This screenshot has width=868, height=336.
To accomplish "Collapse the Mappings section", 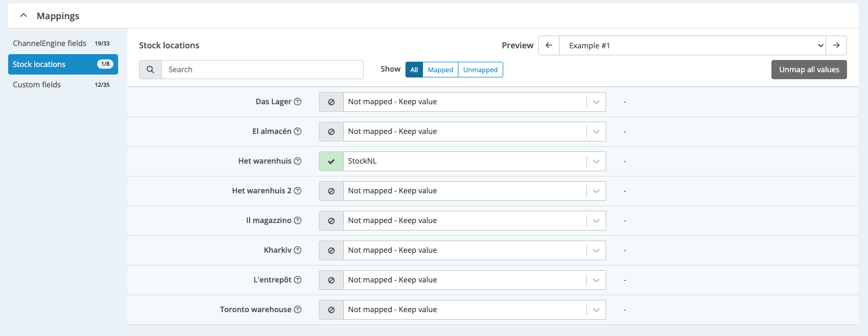I will pyautogui.click(x=24, y=16).
